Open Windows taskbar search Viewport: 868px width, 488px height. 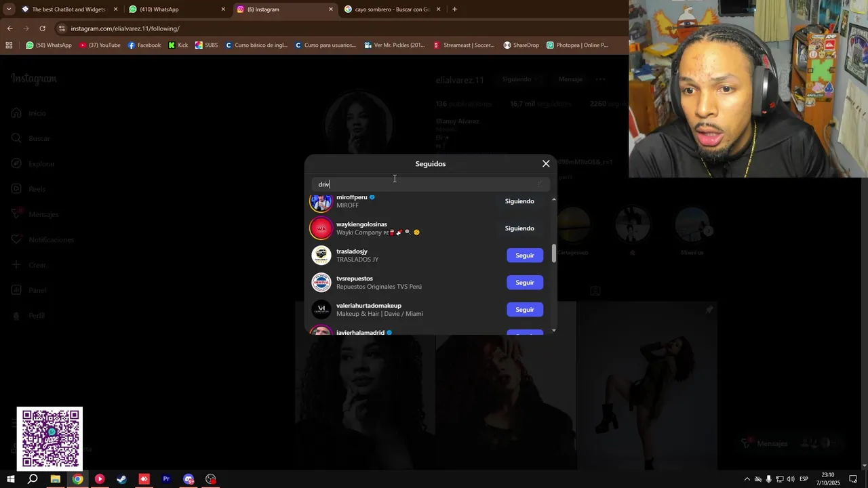(33, 479)
